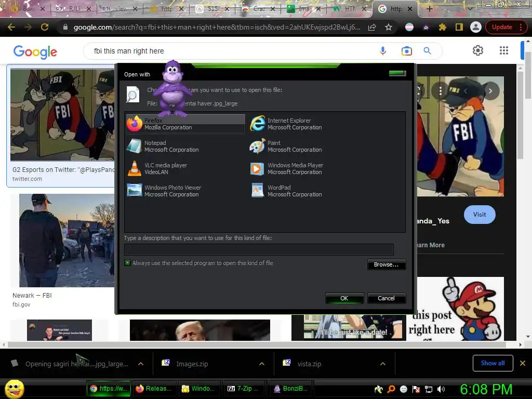Open the tab search dropdown arrow in Chrome
532x399 pixels.
coord(470,9)
